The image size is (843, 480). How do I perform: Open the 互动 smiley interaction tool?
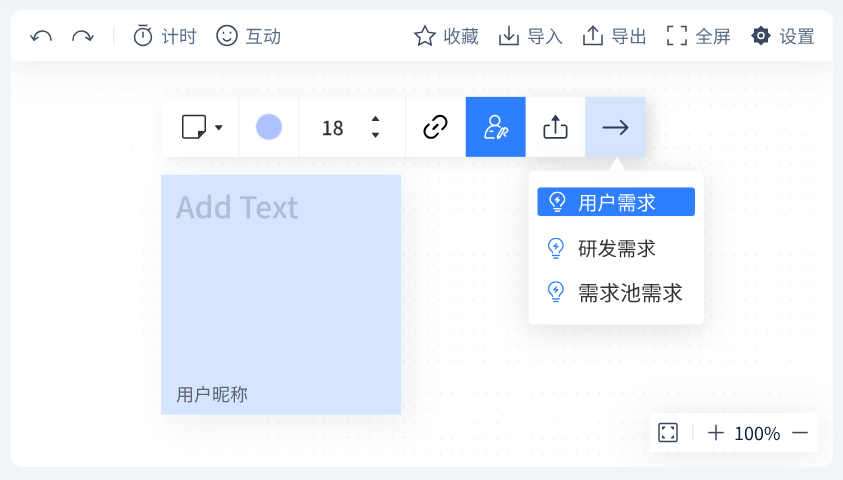[x=248, y=37]
